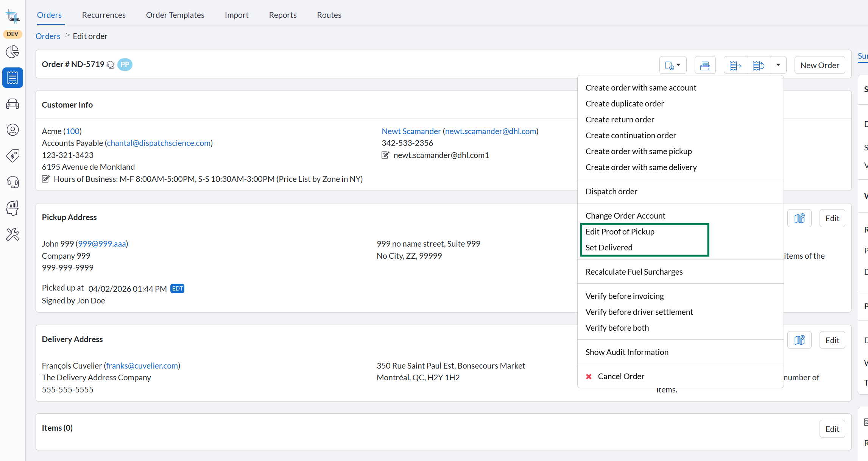Screen dimensions: 868x461
Task: Open the headset support sidebar icon
Action: pos(12,182)
